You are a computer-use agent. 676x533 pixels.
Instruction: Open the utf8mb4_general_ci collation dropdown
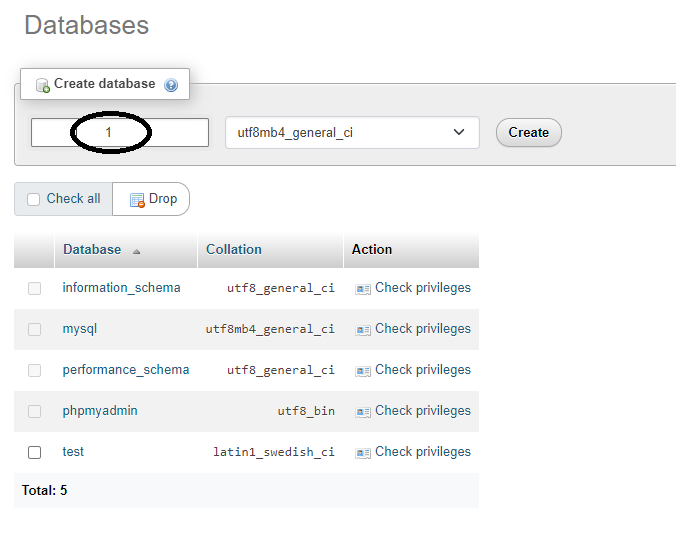pos(352,132)
